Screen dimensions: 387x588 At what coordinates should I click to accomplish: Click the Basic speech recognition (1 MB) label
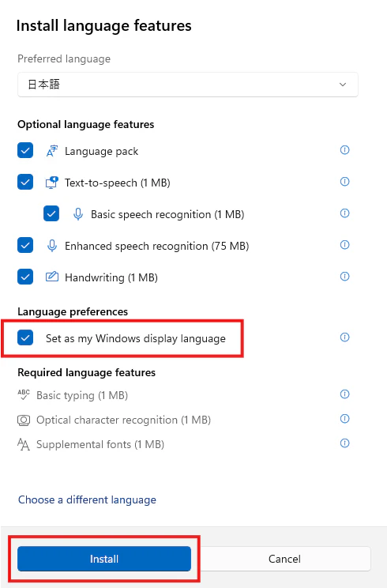pyautogui.click(x=168, y=214)
